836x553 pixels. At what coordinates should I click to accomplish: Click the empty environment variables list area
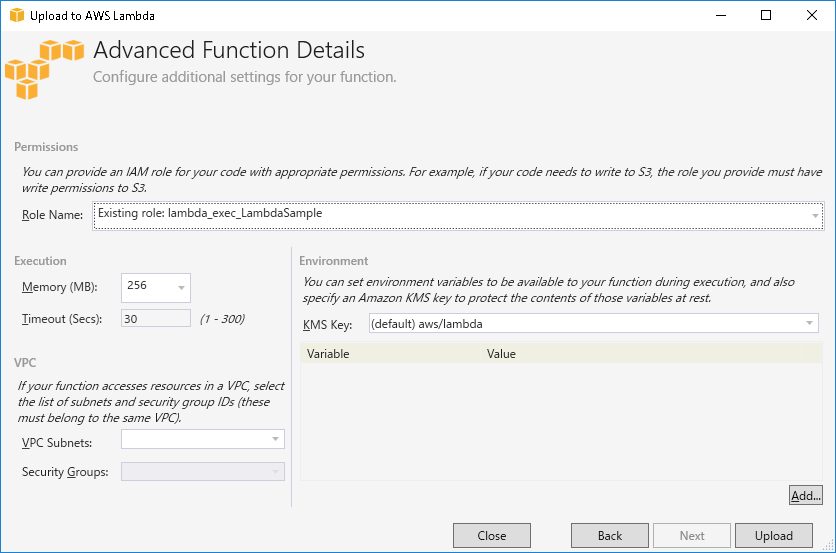tap(560, 420)
